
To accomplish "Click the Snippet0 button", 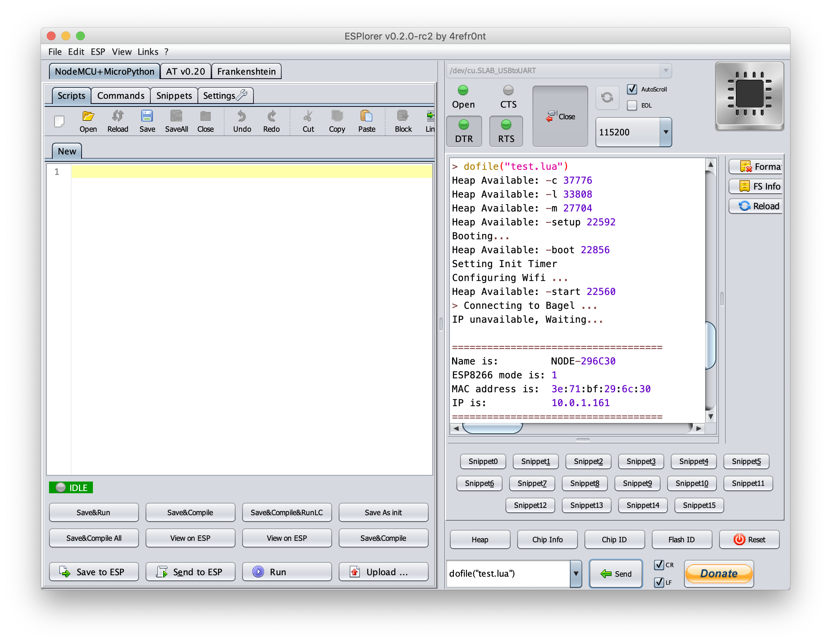I will click(483, 462).
